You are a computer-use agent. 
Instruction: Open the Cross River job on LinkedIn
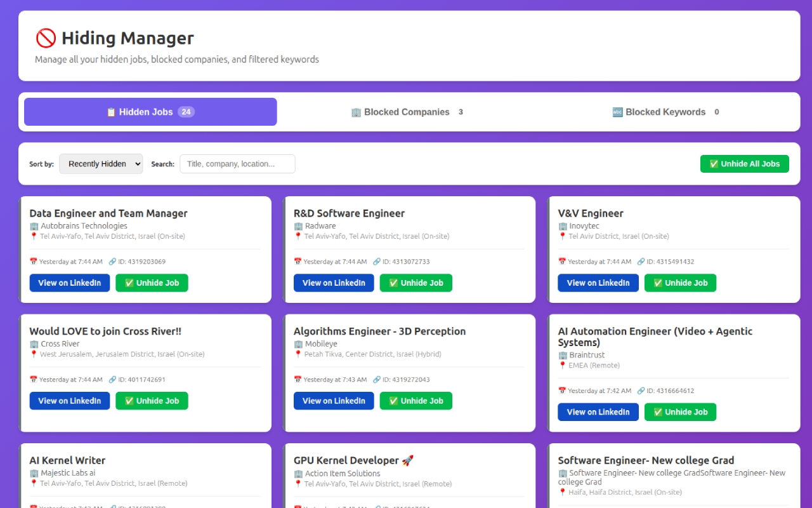point(69,401)
